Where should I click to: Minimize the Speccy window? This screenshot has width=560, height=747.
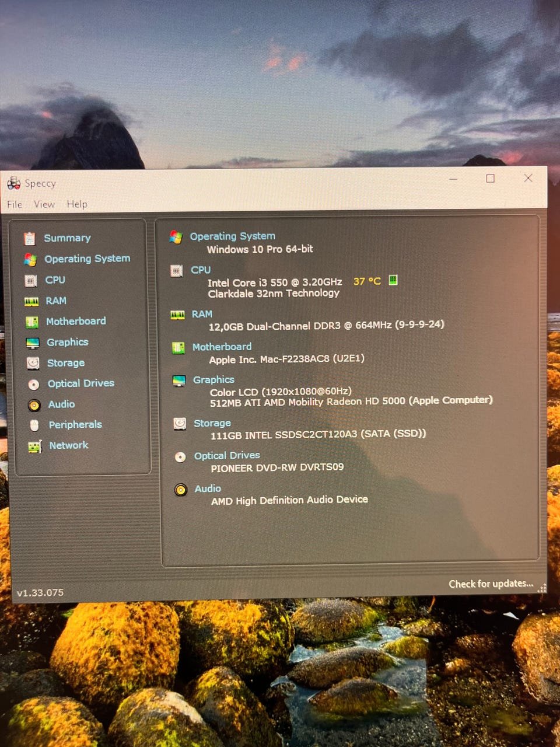point(454,179)
